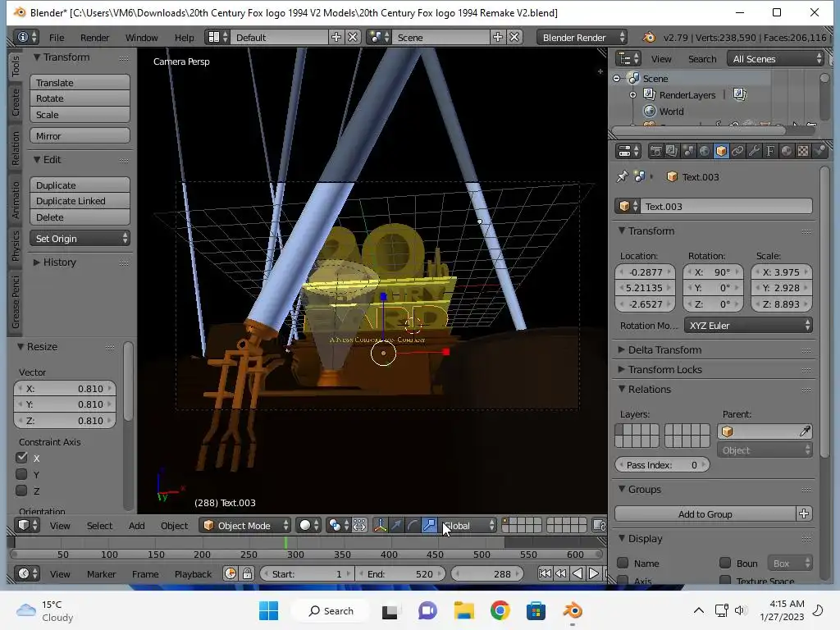Open the Render properties tab (camera icon)
Viewport: 840px width, 630px height.
point(655,151)
